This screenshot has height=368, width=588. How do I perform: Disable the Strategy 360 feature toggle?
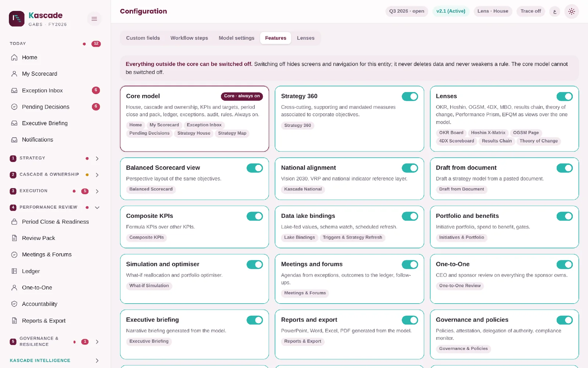point(410,96)
